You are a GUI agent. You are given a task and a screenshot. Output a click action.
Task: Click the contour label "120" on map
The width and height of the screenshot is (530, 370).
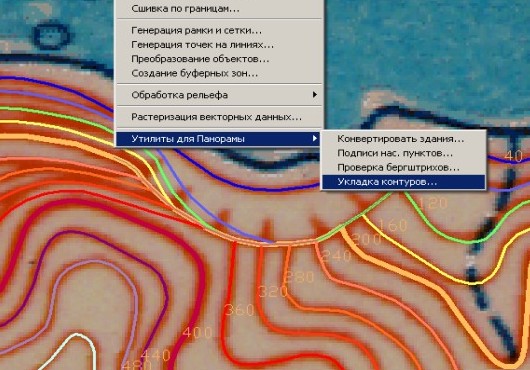pos(433,203)
